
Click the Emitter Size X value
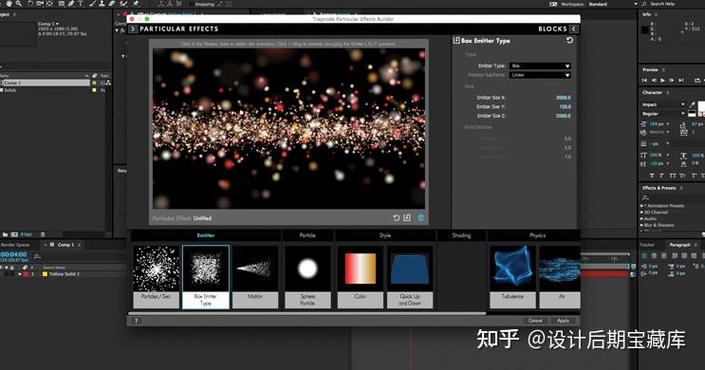(563, 98)
